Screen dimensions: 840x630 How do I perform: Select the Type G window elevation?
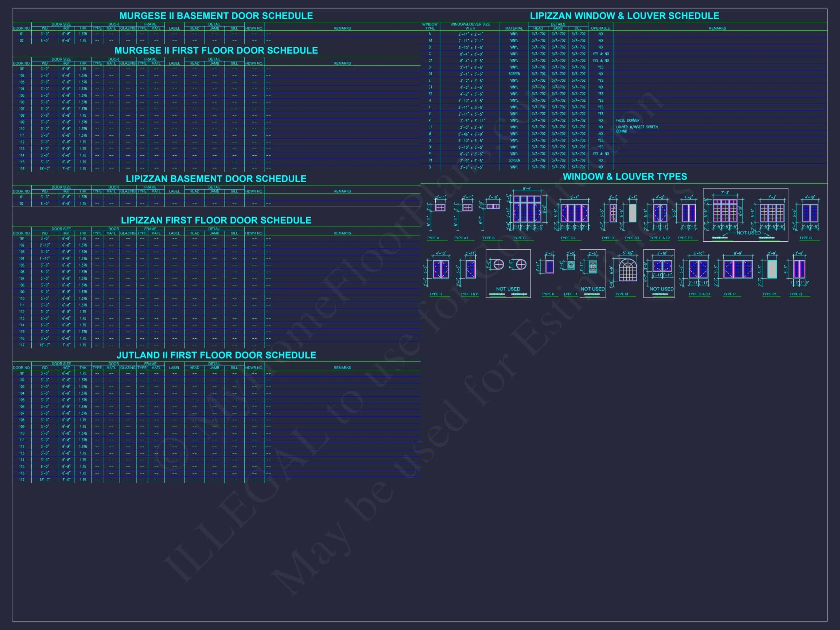pyautogui.click(x=810, y=213)
